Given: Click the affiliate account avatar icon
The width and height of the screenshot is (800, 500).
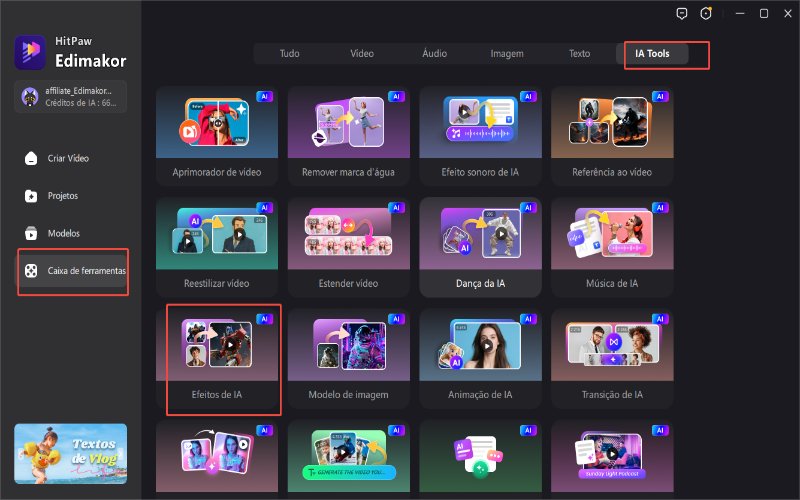Looking at the screenshot, I should tap(30, 96).
